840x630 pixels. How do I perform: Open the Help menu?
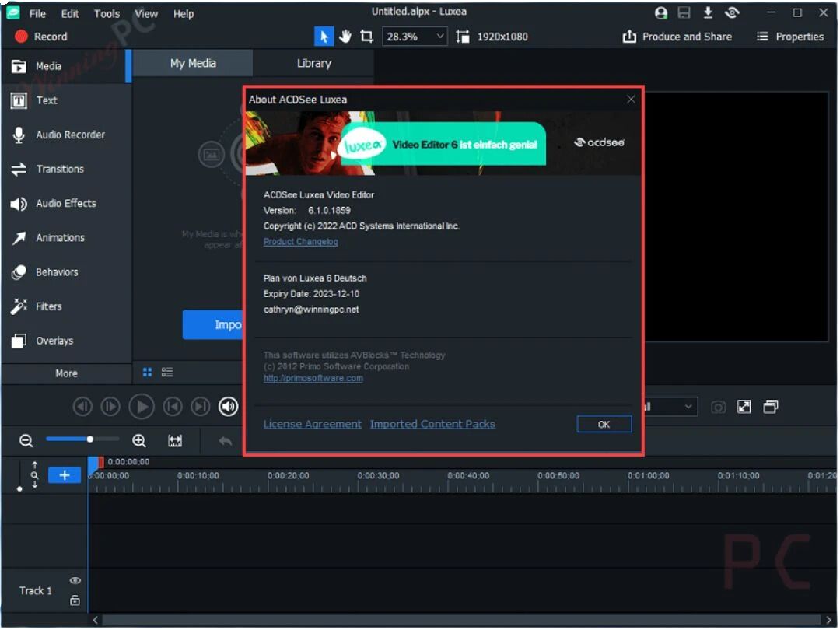[184, 13]
